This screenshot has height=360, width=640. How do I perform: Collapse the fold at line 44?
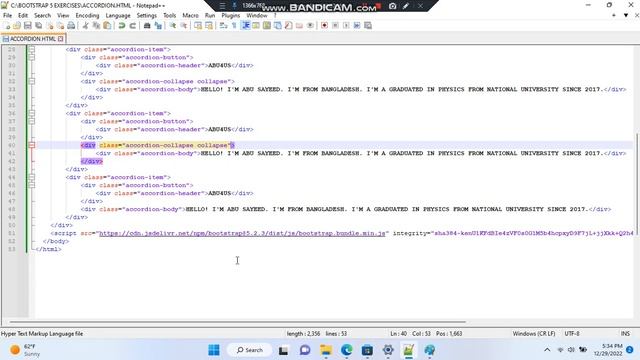click(31, 177)
